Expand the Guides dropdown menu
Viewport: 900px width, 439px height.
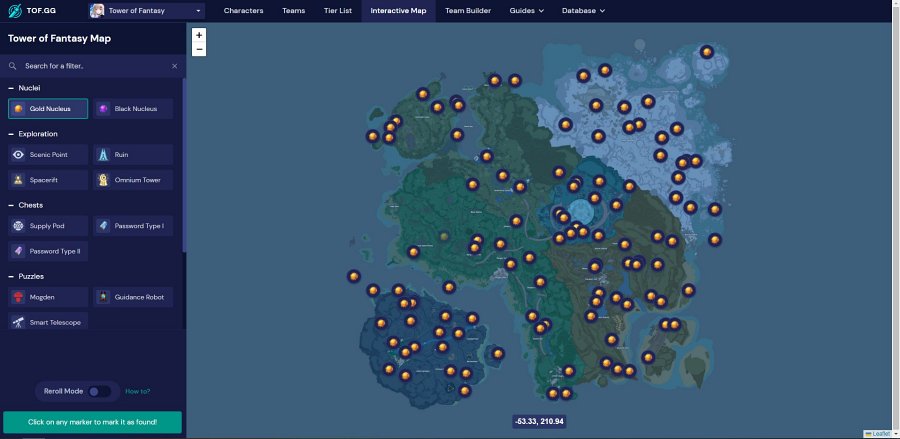click(526, 10)
